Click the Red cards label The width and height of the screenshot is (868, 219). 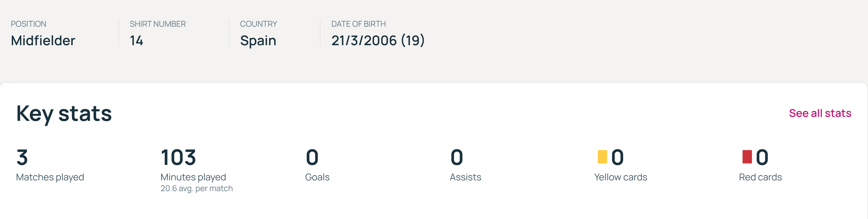coord(760,177)
